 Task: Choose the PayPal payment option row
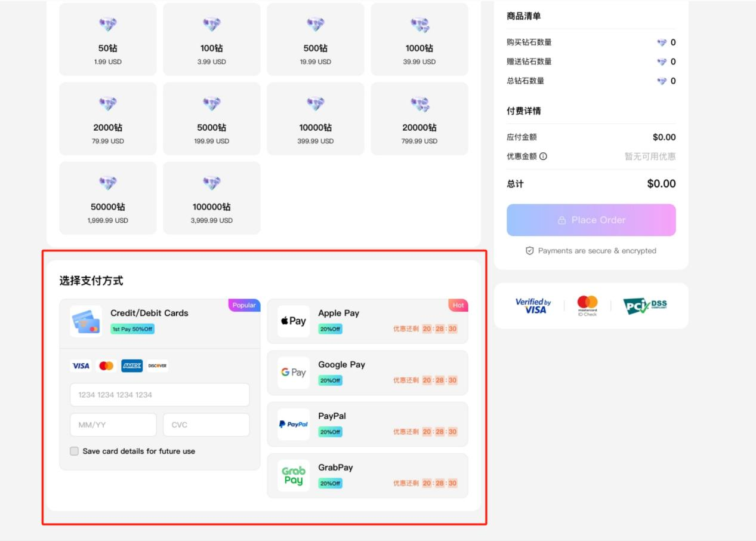[x=368, y=424]
